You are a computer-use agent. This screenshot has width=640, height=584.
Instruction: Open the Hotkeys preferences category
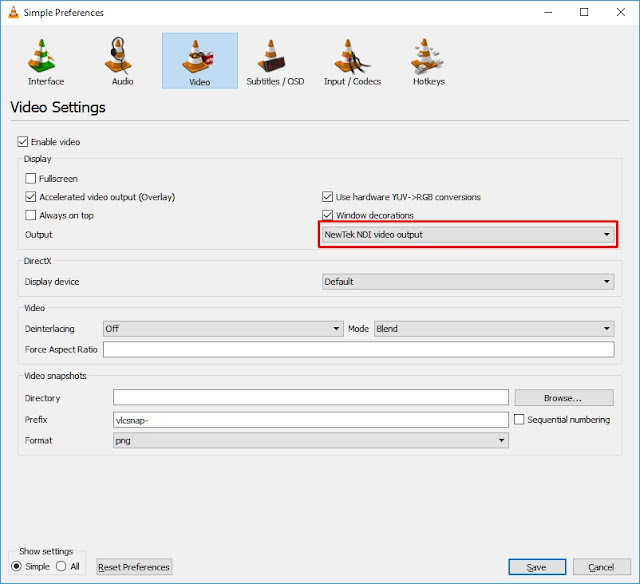pyautogui.click(x=428, y=61)
